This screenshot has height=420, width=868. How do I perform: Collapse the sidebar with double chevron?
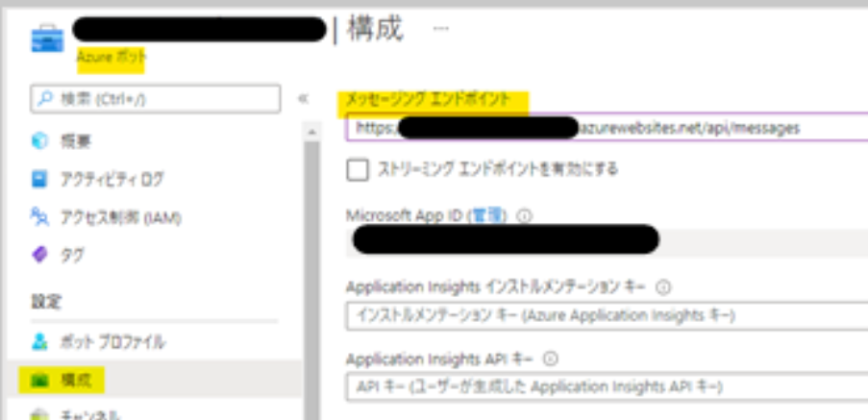[302, 99]
